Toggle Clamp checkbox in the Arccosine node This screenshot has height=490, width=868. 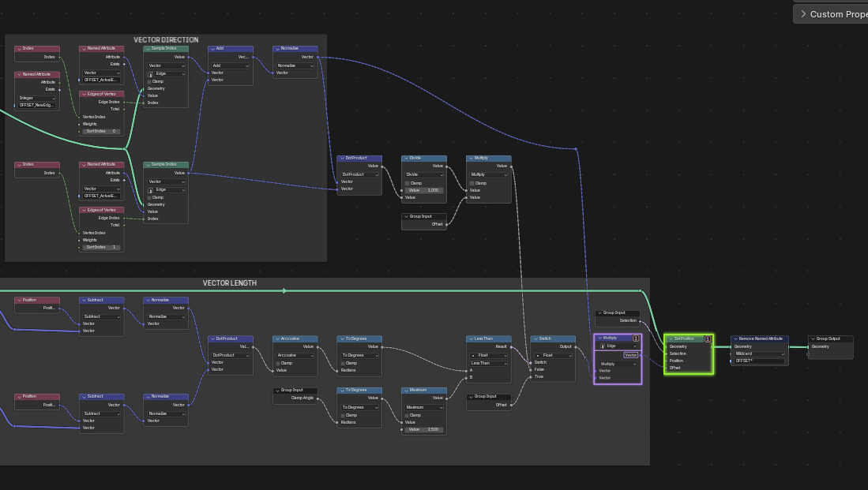[x=278, y=363]
